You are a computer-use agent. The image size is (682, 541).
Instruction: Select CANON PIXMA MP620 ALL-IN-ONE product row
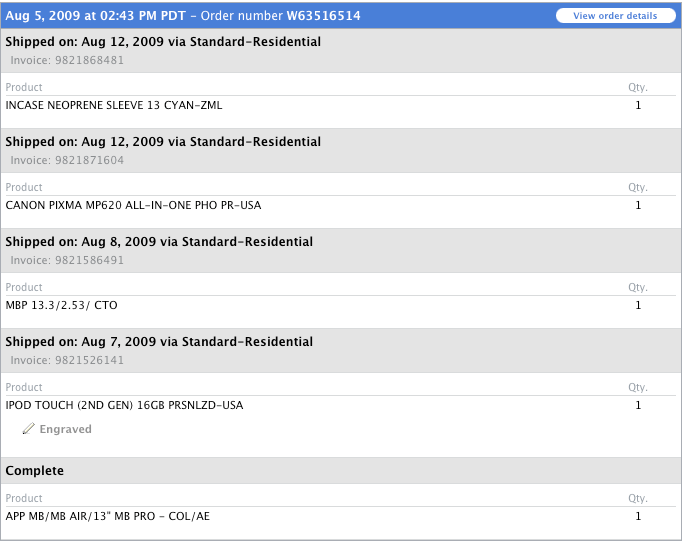pos(133,205)
